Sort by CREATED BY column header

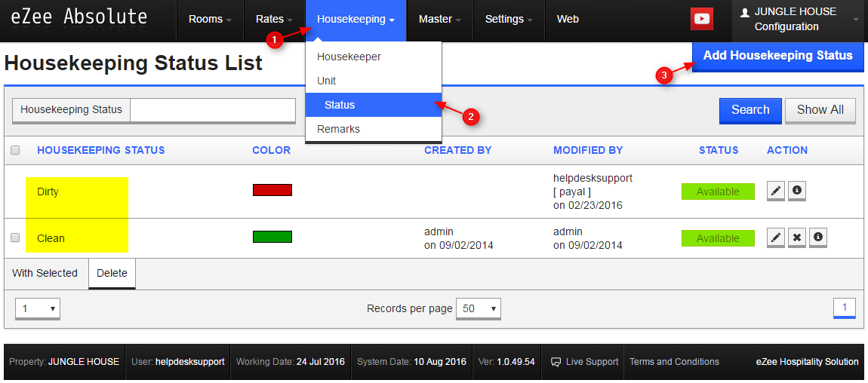coord(458,150)
